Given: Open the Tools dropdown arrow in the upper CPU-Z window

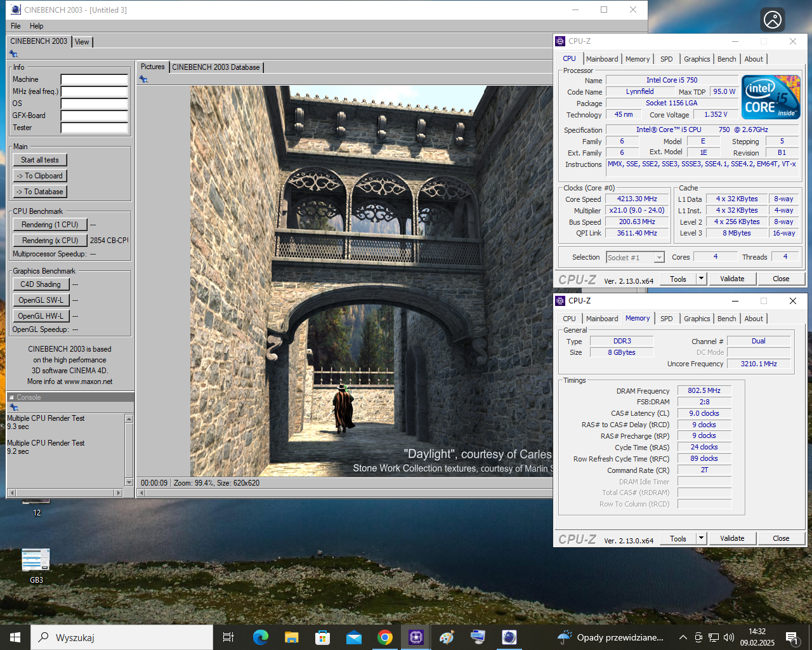Looking at the screenshot, I should click(701, 279).
